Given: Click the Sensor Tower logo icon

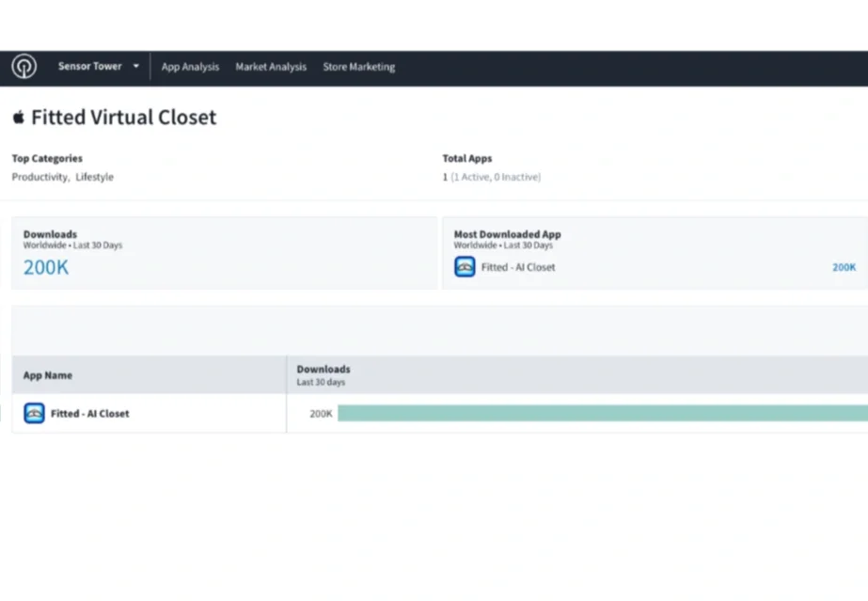Looking at the screenshot, I should 24,67.
